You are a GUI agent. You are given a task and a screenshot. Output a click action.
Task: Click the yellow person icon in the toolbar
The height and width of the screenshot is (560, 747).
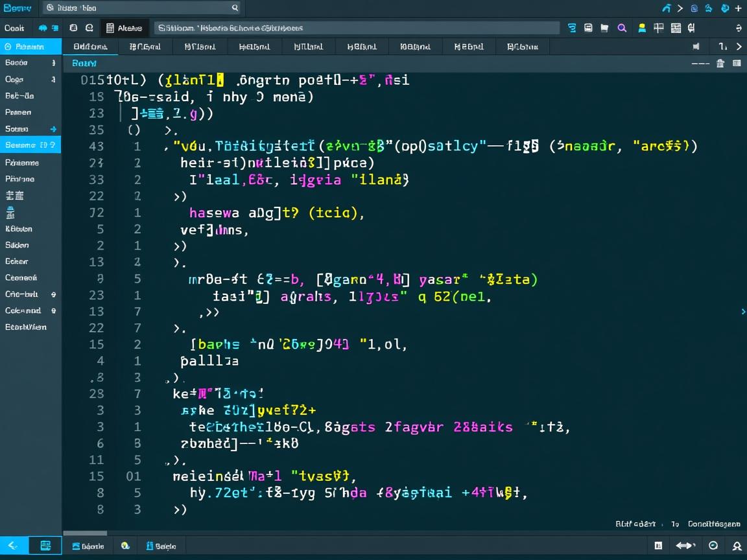point(642,28)
